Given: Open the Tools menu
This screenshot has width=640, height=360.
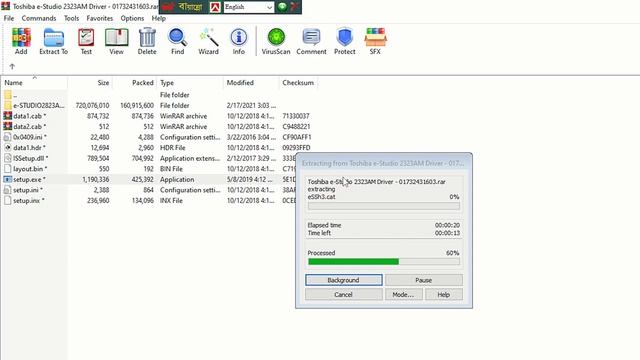Looking at the screenshot, I should (71, 18).
